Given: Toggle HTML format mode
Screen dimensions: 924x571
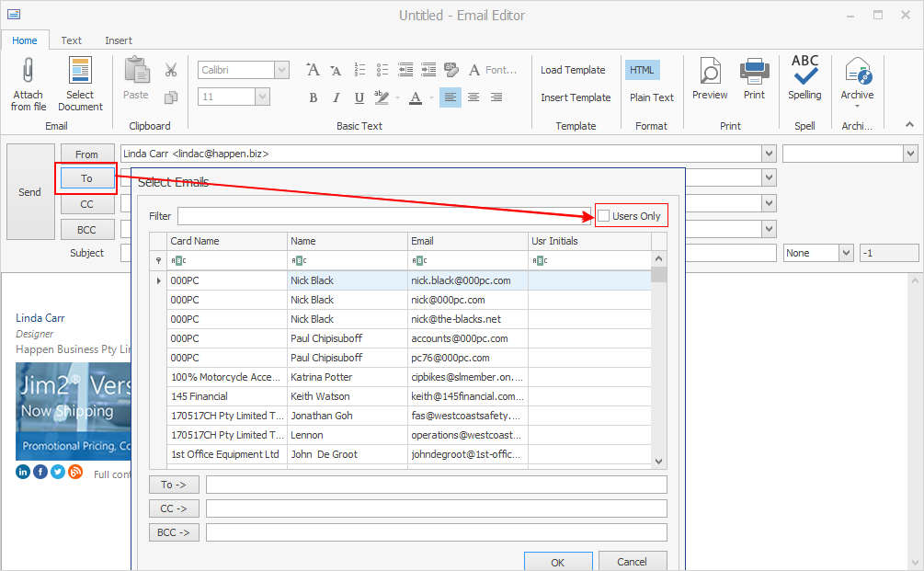Looking at the screenshot, I should pyautogui.click(x=642, y=70).
